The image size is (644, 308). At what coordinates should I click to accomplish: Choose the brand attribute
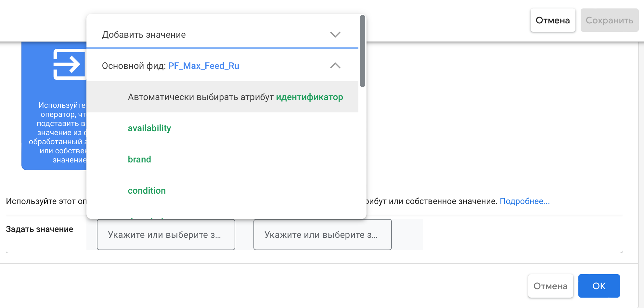point(139,159)
